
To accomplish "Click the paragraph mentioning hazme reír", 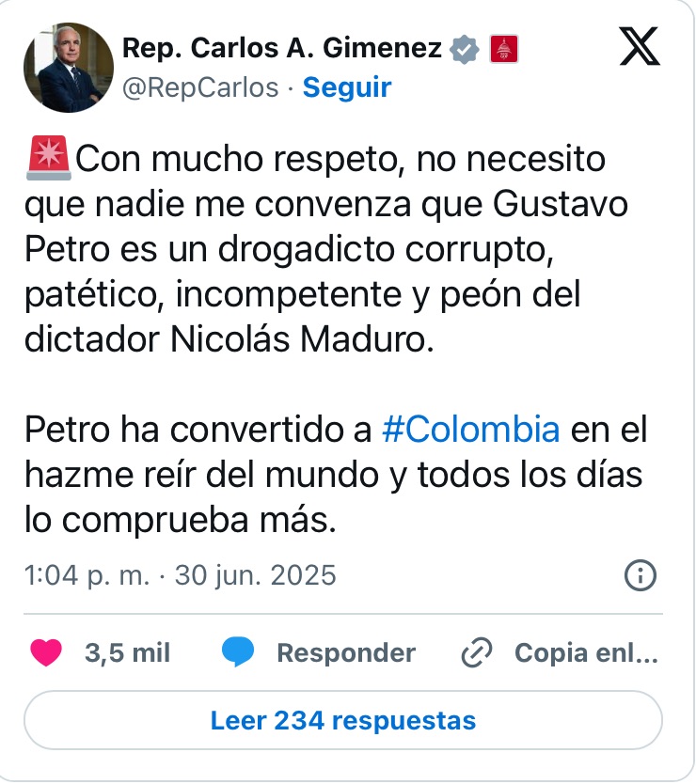I will (x=336, y=475).
